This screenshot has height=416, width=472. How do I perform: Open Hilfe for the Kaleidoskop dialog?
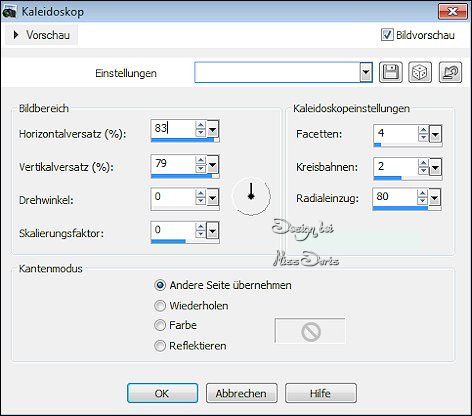321,393
